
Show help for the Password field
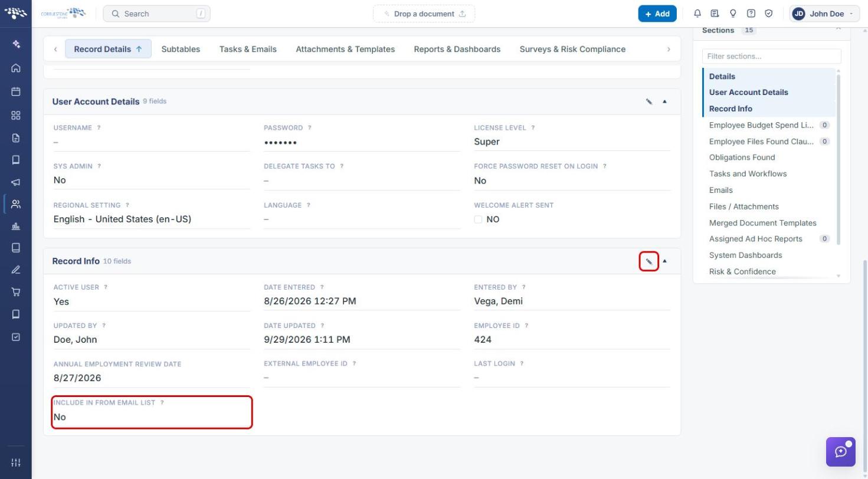(309, 128)
